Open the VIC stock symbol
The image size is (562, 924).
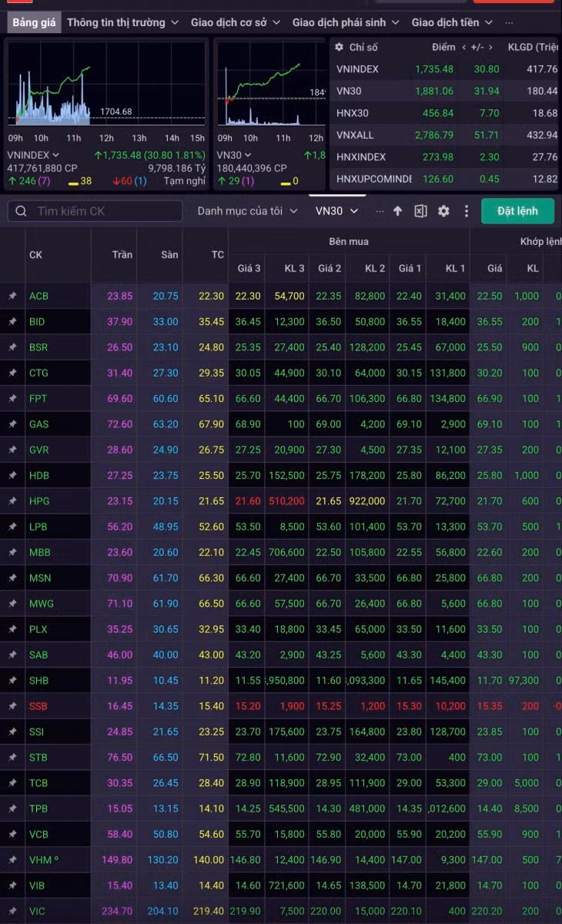[37, 911]
